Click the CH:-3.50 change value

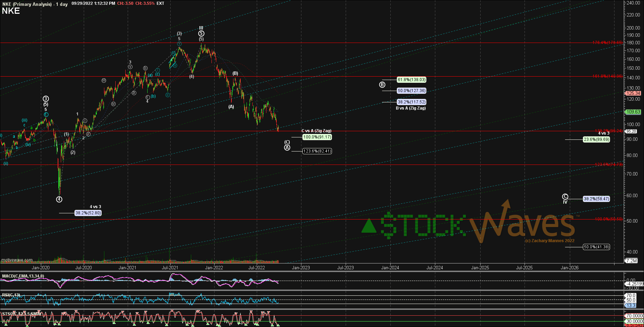pyautogui.click(x=125, y=3)
